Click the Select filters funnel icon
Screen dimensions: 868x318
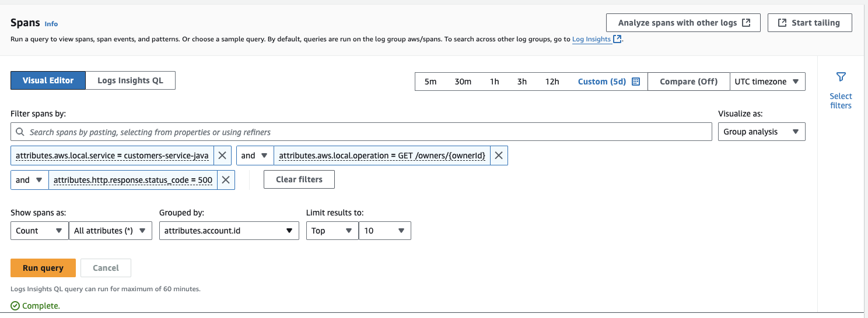[841, 77]
